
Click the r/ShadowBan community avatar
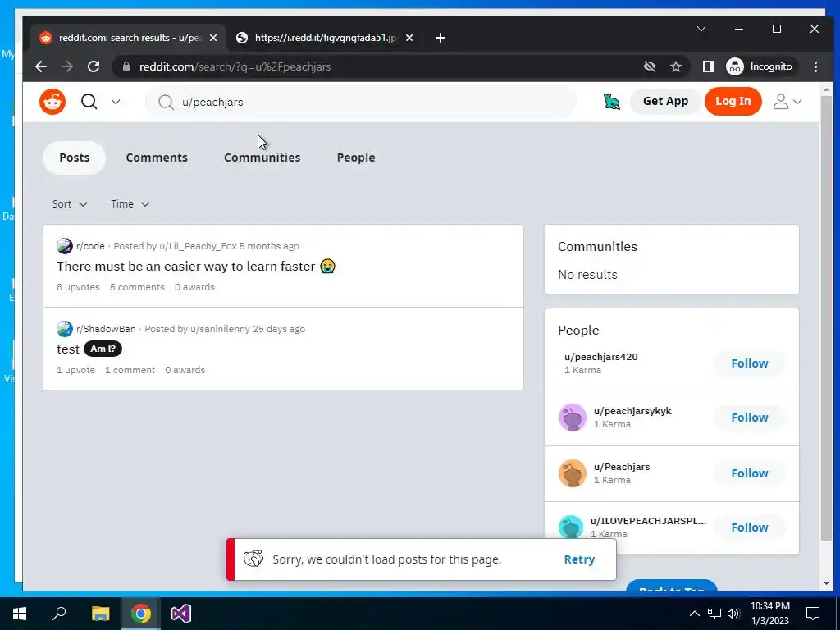tap(64, 328)
